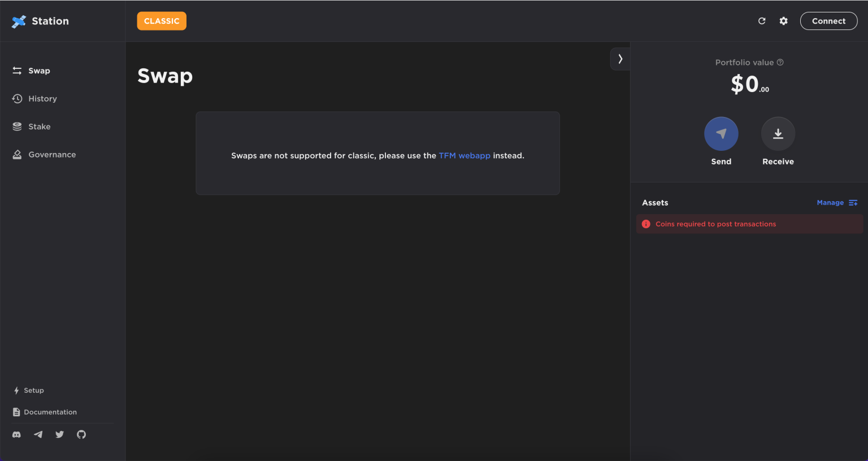The width and height of the screenshot is (868, 461).
Task: Go to the History page
Action: (x=35, y=99)
